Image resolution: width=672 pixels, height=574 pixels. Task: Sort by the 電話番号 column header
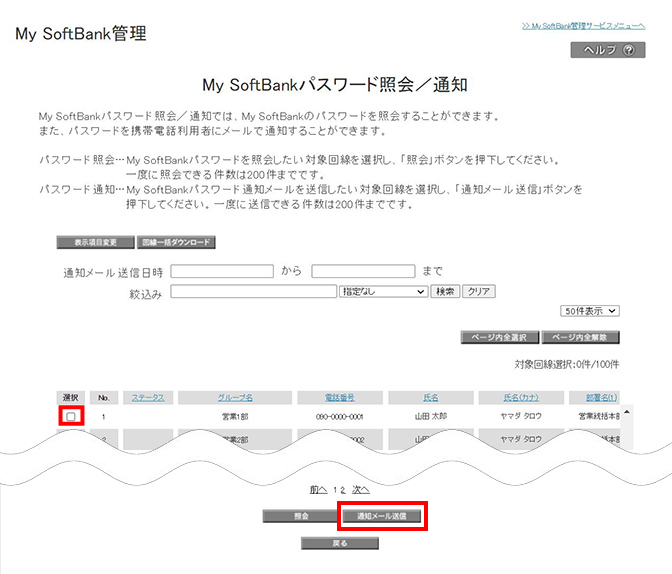340,398
